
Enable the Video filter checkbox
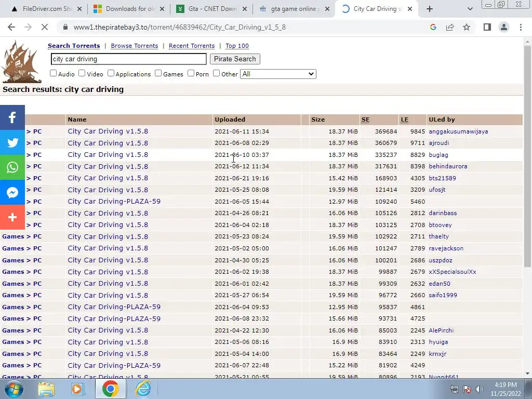[82, 73]
